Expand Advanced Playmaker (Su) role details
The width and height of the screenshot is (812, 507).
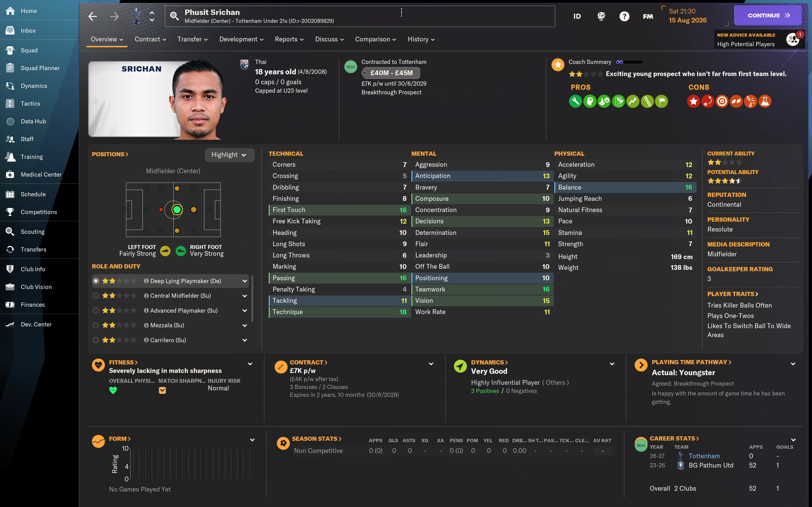click(245, 310)
